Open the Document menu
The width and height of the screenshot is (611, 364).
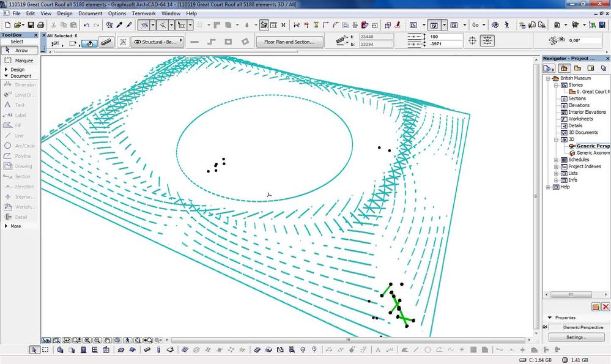[x=90, y=13]
